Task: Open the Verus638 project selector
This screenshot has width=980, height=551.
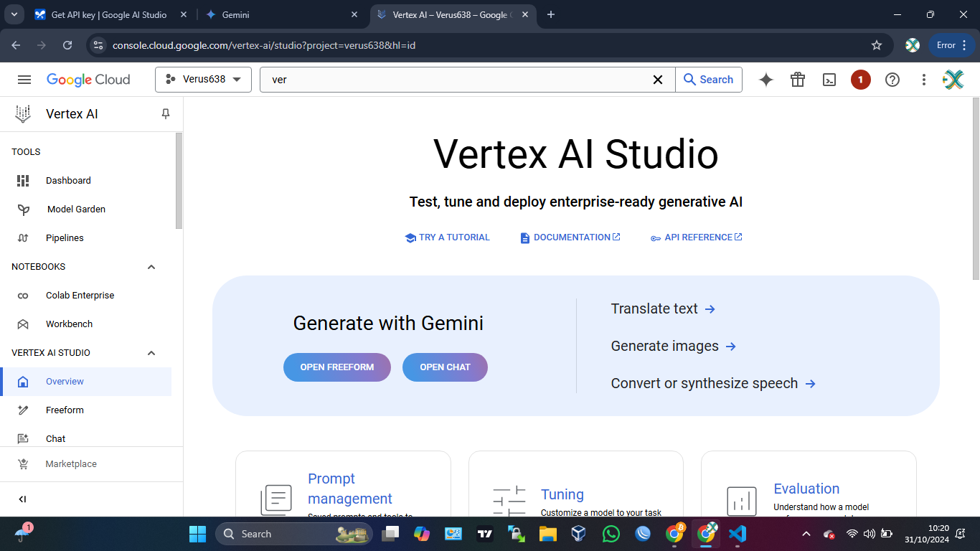Action: pyautogui.click(x=203, y=80)
